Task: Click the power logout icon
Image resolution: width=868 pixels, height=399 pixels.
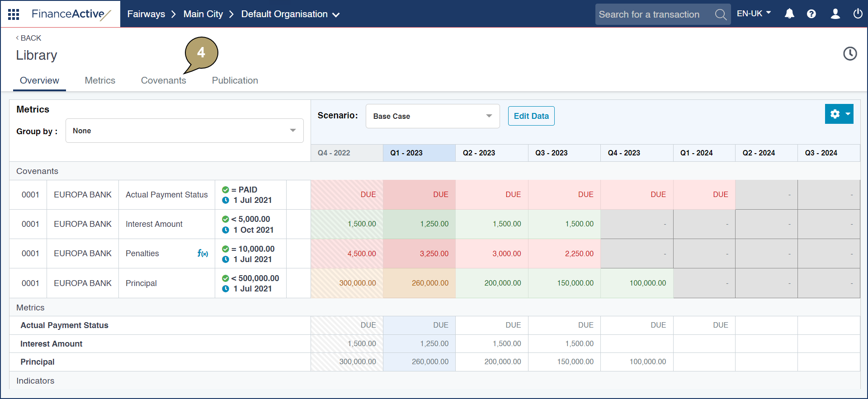Action: coord(858,14)
